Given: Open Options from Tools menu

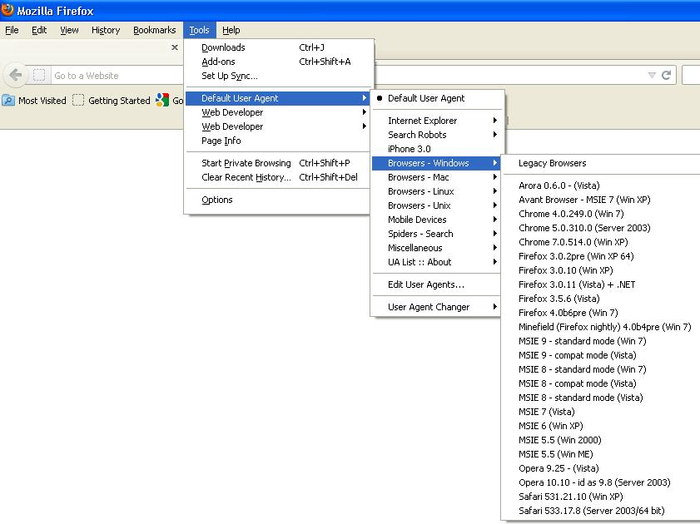Looking at the screenshot, I should pyautogui.click(x=278, y=200).
